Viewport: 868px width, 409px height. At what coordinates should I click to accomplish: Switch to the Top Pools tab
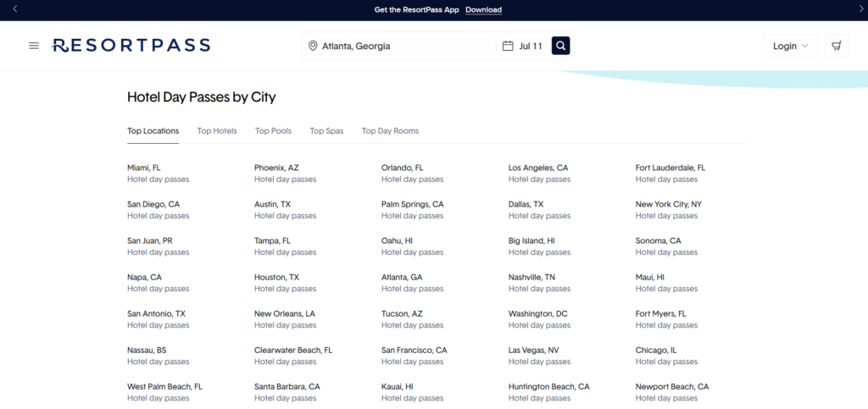[274, 131]
